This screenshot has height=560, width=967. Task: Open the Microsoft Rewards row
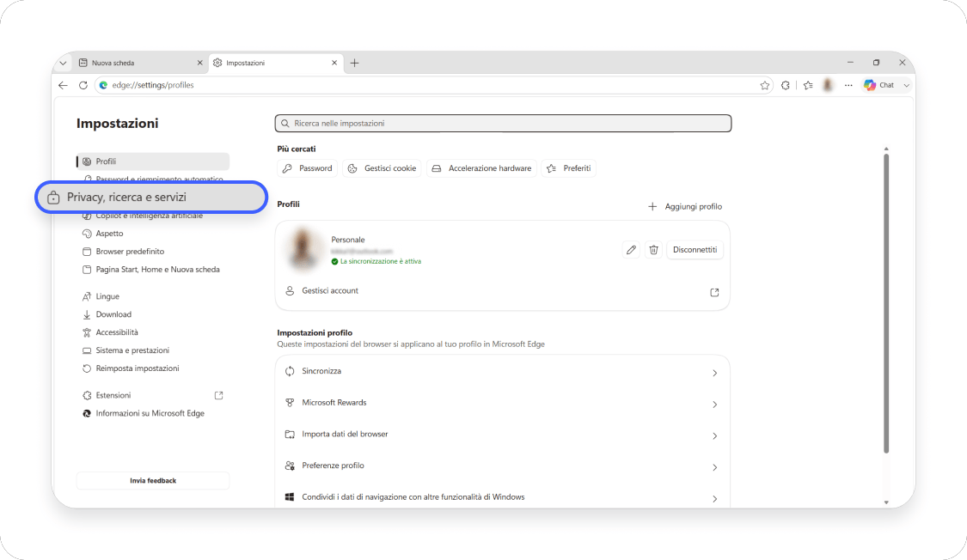coord(503,403)
